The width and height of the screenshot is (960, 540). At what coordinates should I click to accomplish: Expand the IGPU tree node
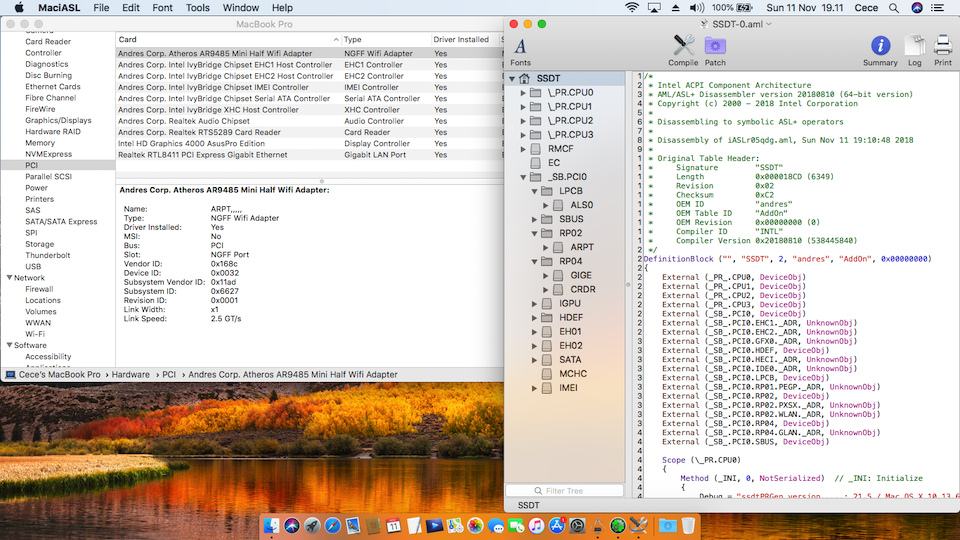pyautogui.click(x=534, y=304)
